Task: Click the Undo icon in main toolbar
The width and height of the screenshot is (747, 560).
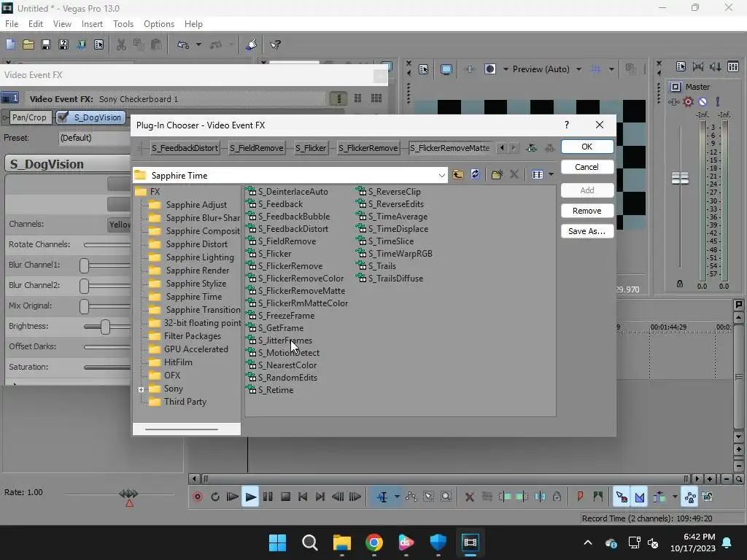Action: (183, 44)
